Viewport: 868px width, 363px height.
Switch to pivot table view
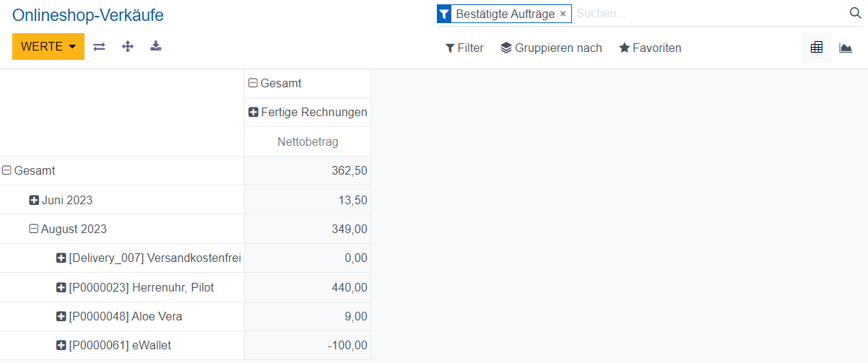(x=817, y=48)
